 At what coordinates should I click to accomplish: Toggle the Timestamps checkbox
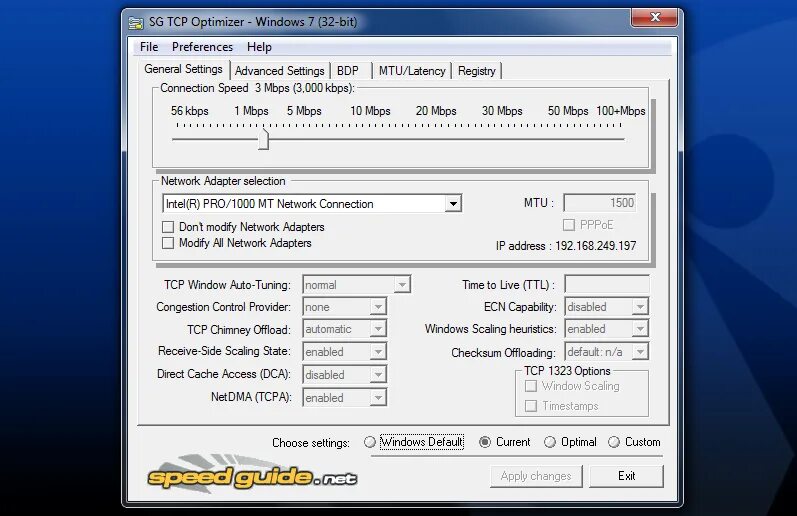coord(531,406)
